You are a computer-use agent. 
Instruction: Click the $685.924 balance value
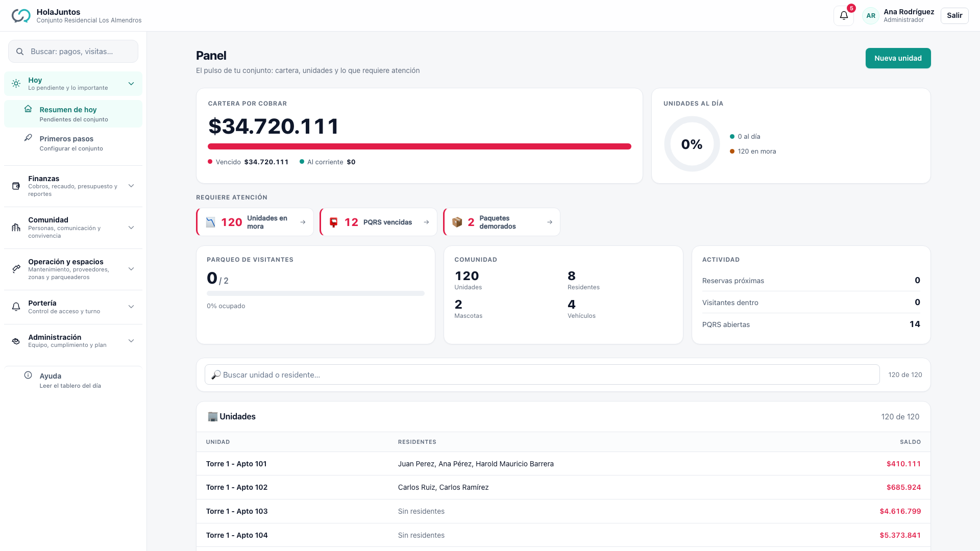pos(903,487)
